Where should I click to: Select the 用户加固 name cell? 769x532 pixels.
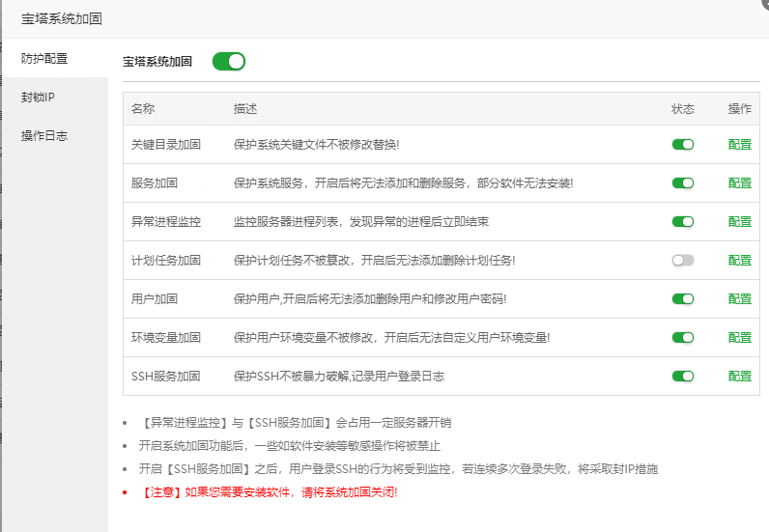click(x=154, y=299)
